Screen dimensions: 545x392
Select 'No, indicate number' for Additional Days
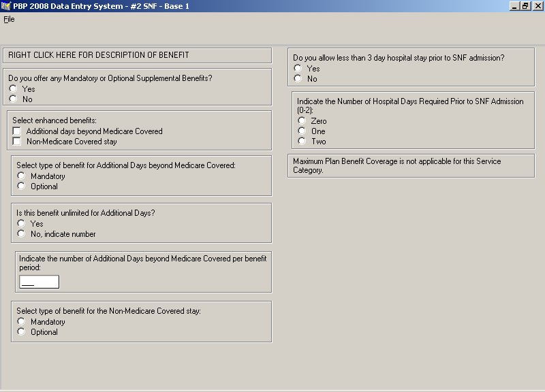[21, 234]
